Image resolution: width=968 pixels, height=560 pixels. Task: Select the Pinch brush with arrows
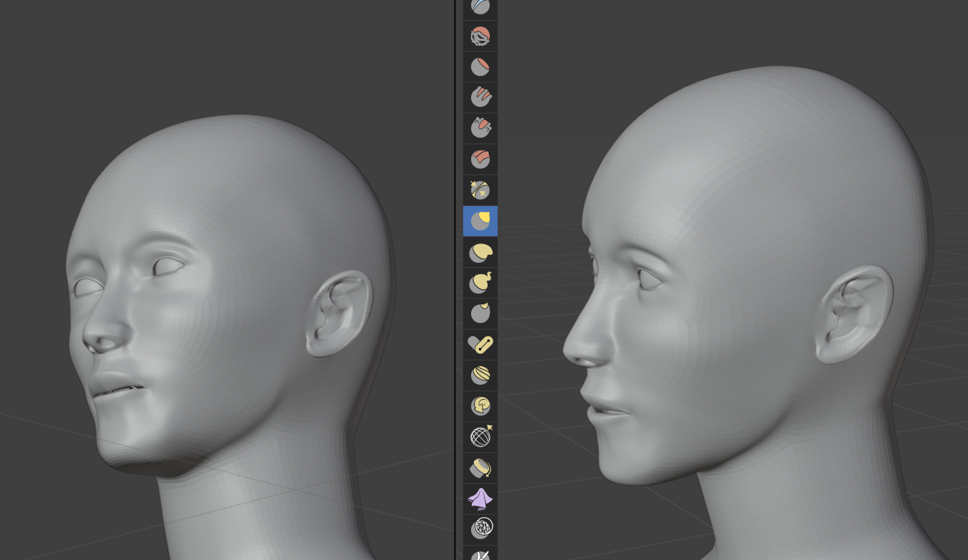click(480, 190)
